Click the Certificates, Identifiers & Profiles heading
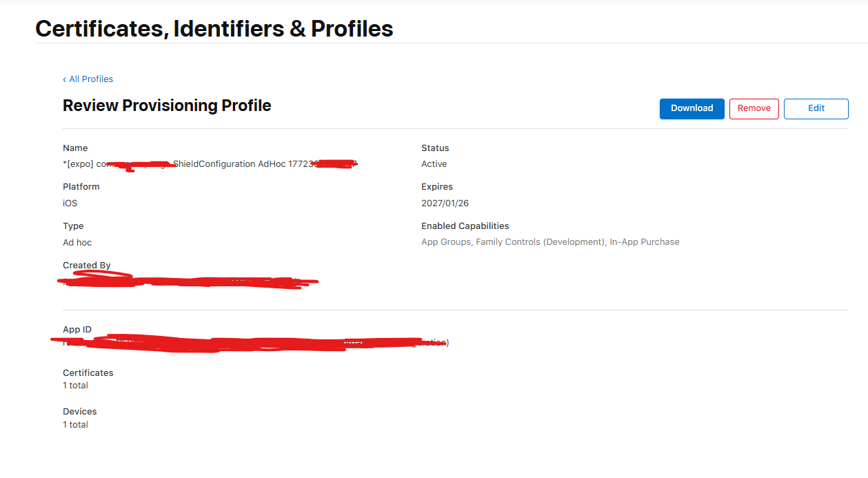The image size is (868, 478). point(214,28)
